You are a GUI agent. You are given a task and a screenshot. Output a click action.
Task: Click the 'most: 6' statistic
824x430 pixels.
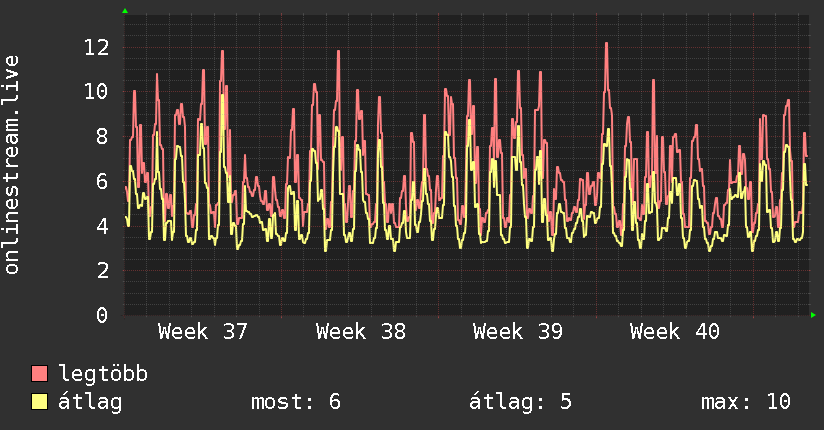click(296, 402)
